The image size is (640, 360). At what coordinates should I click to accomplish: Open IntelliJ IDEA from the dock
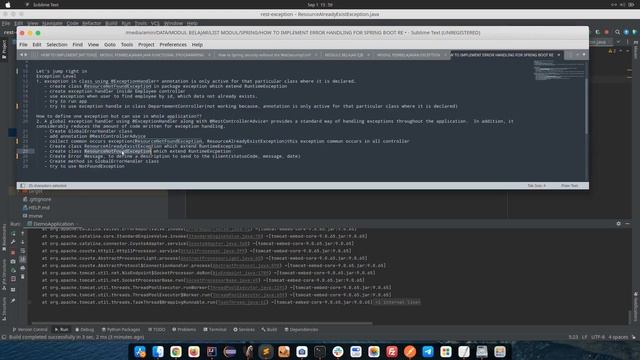212,351
